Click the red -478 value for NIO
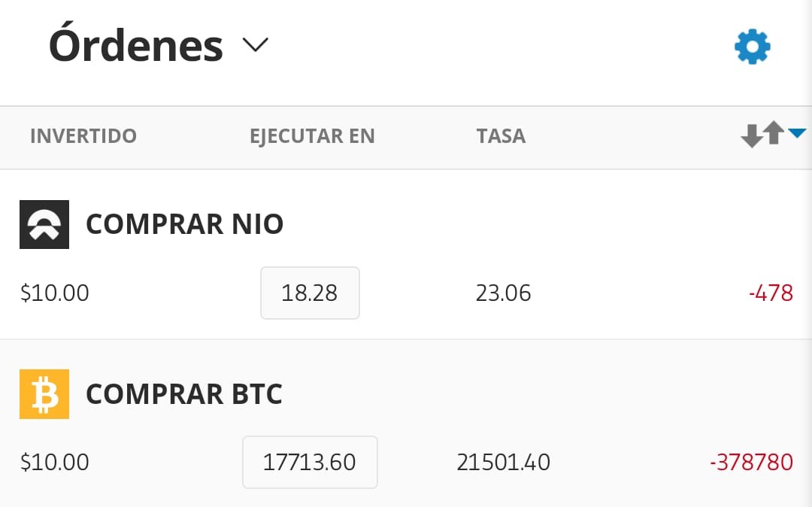The image size is (812, 507). [771, 293]
